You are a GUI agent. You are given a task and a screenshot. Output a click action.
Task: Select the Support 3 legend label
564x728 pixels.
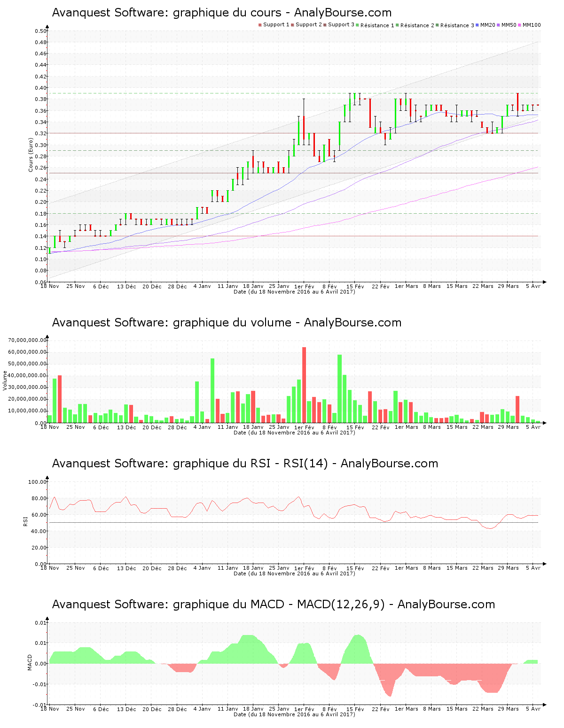point(341,25)
